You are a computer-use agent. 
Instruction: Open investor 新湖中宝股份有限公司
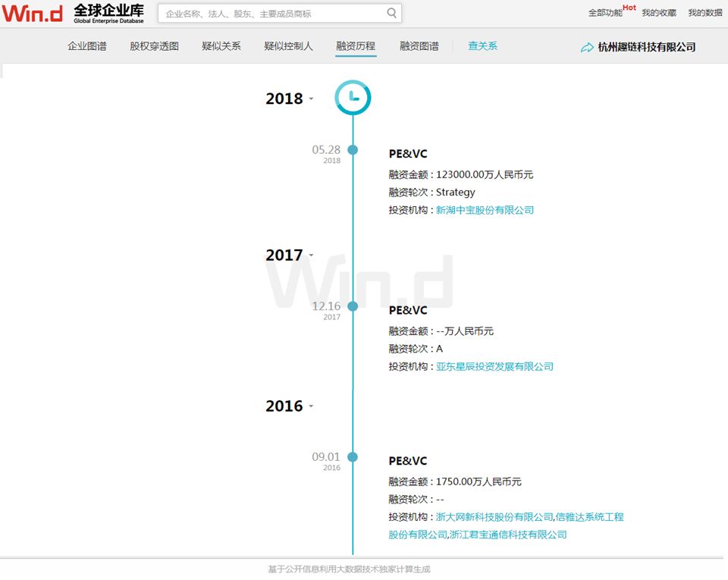tap(485, 210)
